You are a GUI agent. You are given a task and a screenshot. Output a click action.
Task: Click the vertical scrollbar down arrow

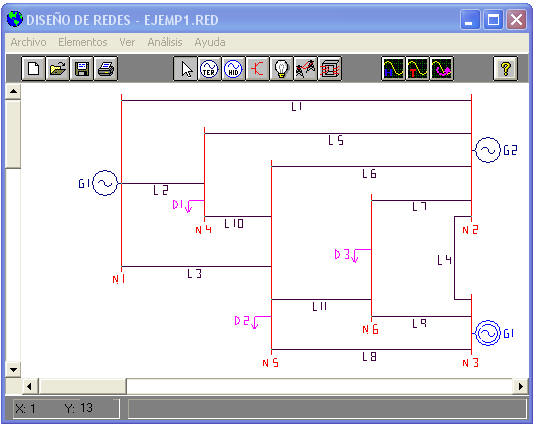pos(13,370)
